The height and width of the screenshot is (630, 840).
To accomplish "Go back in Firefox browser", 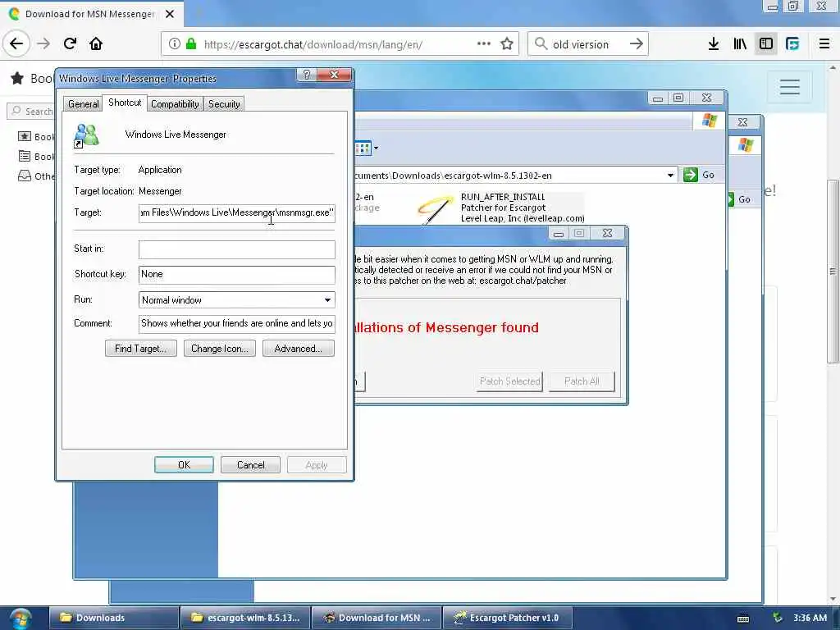I will click(16, 43).
